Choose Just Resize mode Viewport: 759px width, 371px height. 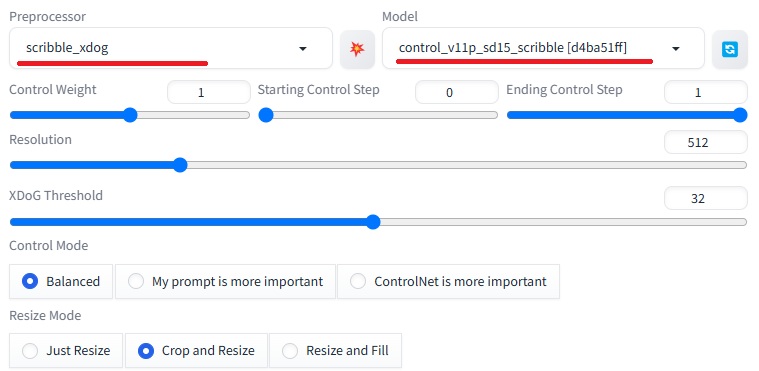click(x=66, y=351)
